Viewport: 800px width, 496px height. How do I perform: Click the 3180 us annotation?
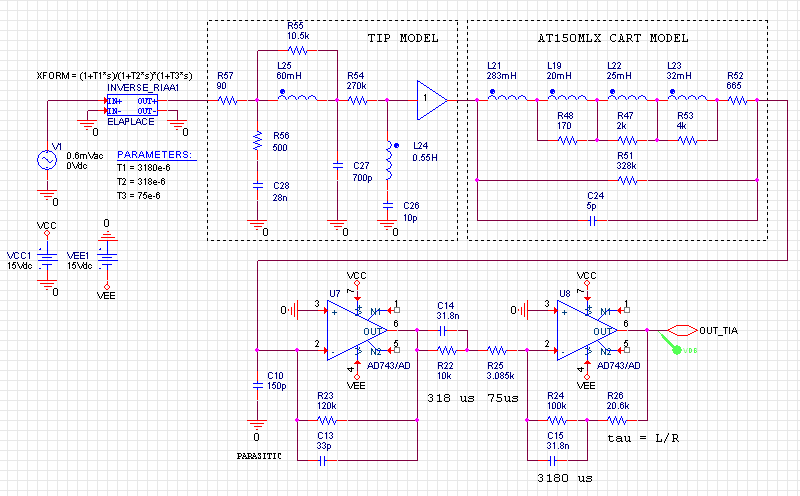click(565, 478)
